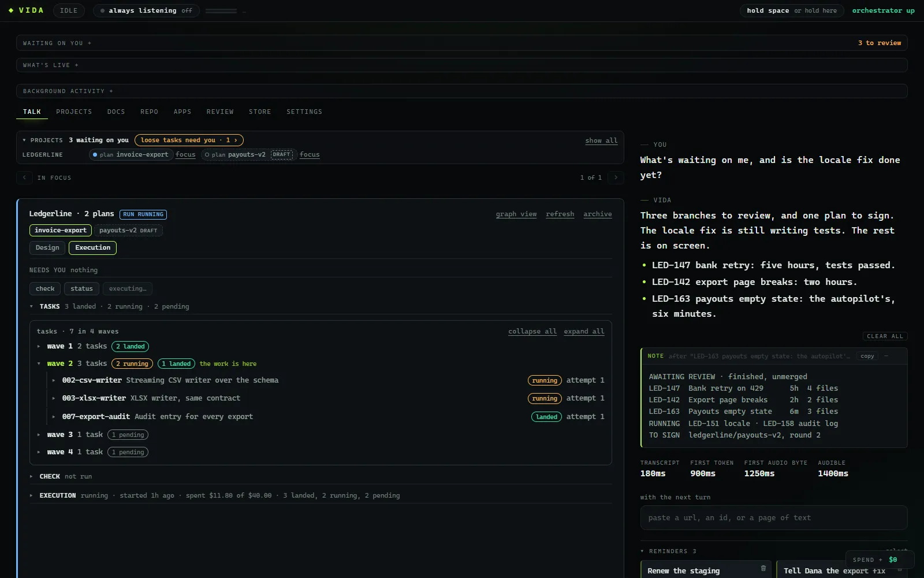
Task: Open the DOCS tab
Action: 116,112
